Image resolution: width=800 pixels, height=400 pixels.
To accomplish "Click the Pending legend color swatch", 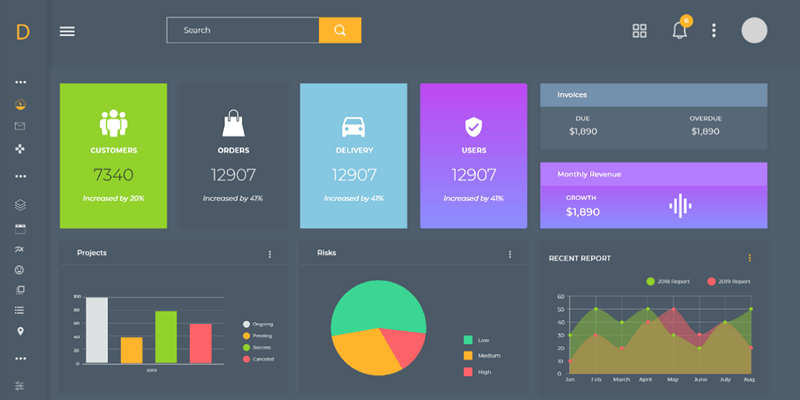I will click(247, 335).
